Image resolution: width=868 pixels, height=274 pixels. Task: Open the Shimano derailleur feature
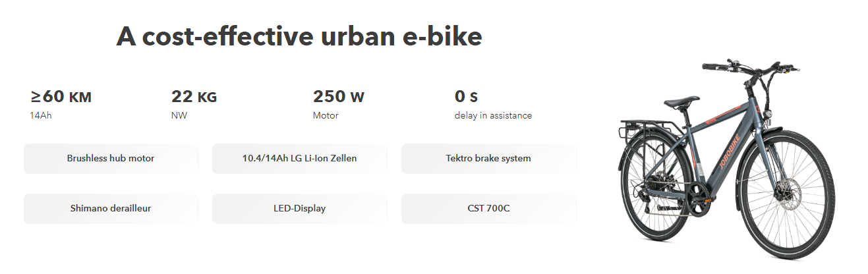111,209
